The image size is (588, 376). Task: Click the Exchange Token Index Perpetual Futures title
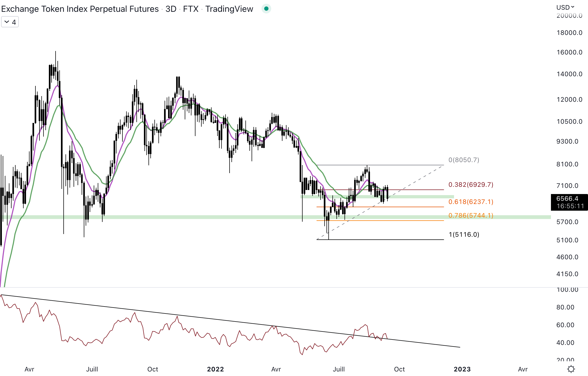[x=80, y=9]
